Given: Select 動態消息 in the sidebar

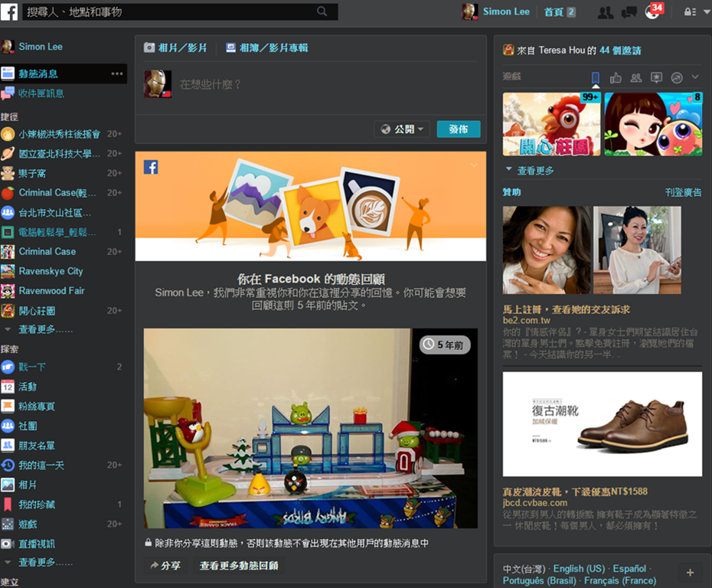Looking at the screenshot, I should click(x=38, y=73).
